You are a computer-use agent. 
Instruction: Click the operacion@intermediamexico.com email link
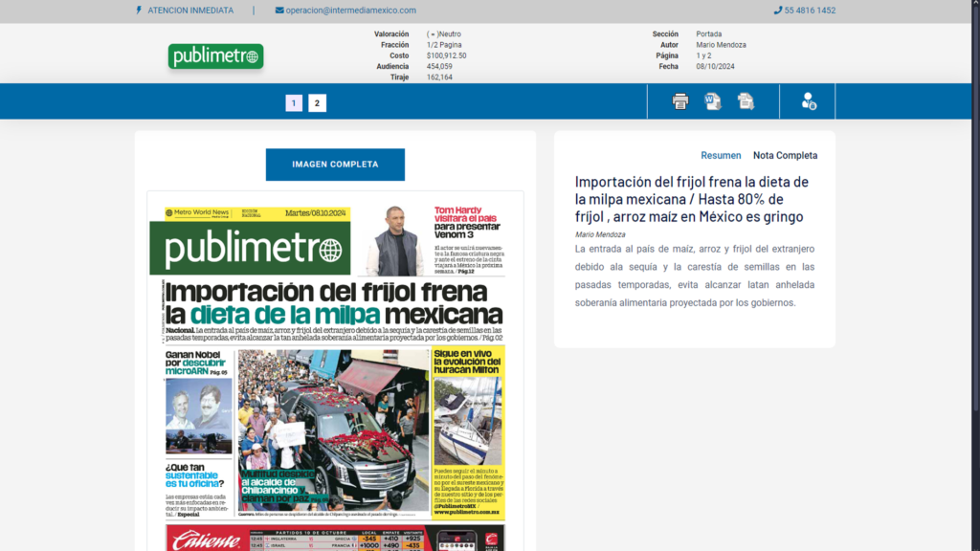pos(350,10)
